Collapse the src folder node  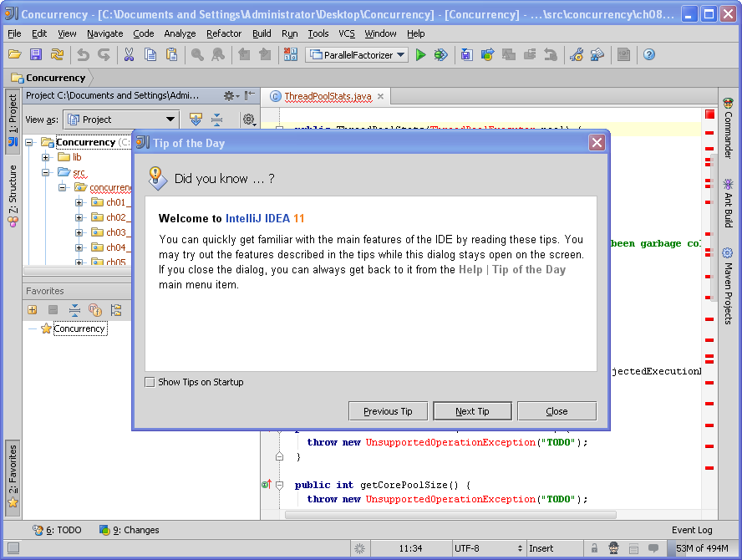(x=45, y=172)
